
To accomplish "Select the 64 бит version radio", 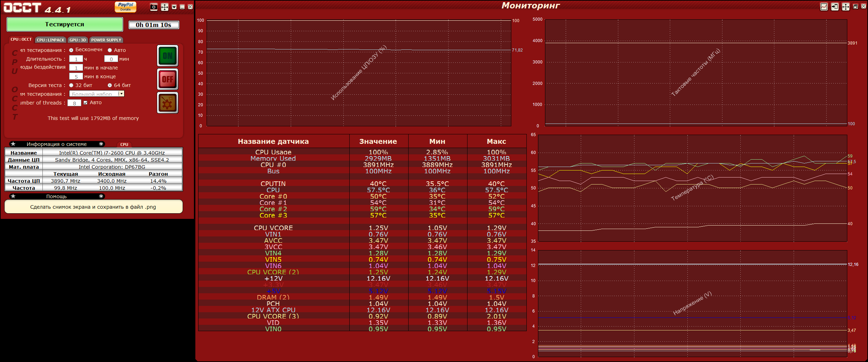I will tap(110, 85).
